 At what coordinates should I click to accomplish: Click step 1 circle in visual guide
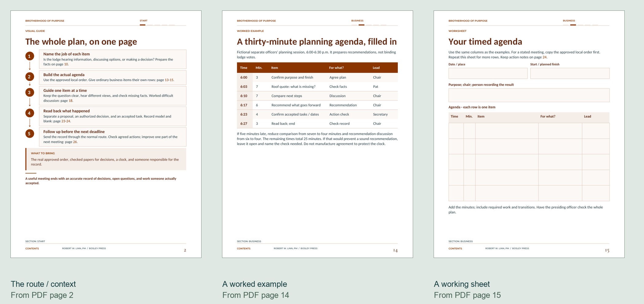click(29, 56)
